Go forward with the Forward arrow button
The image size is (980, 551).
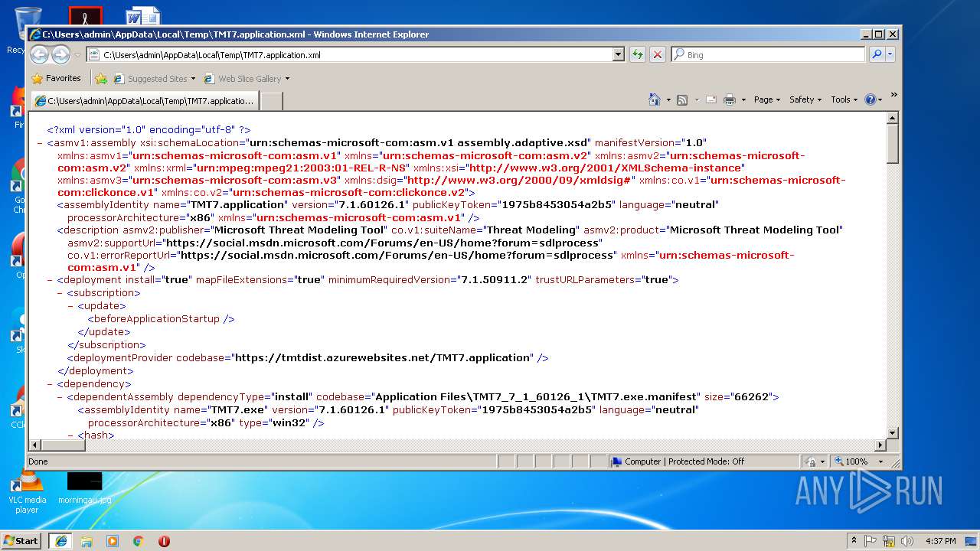point(60,54)
